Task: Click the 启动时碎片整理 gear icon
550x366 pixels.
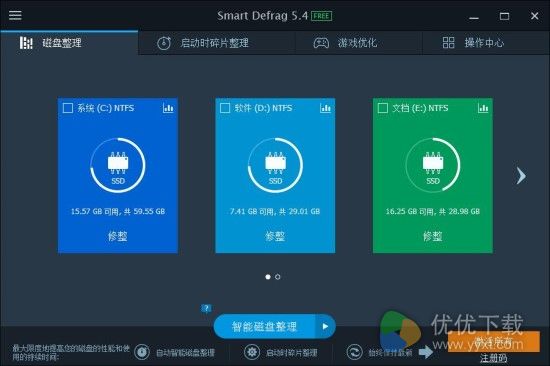Action: (252, 352)
